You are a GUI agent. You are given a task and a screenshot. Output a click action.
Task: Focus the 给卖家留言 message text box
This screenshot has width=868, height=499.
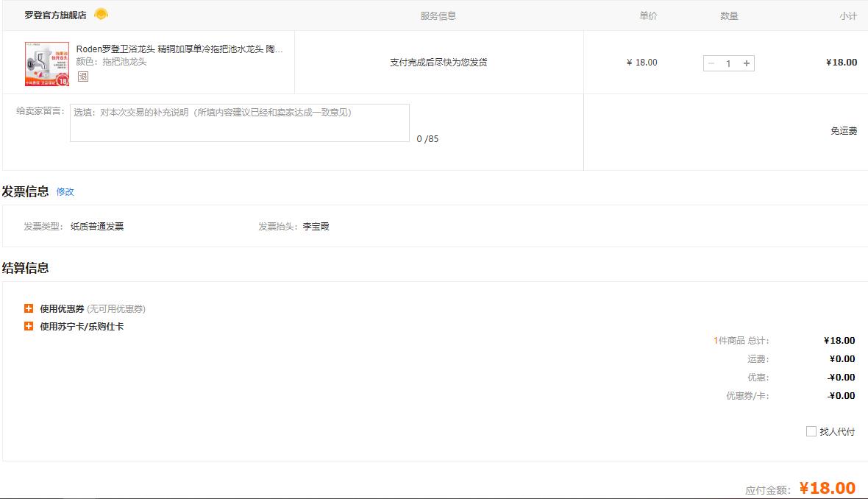(240, 123)
